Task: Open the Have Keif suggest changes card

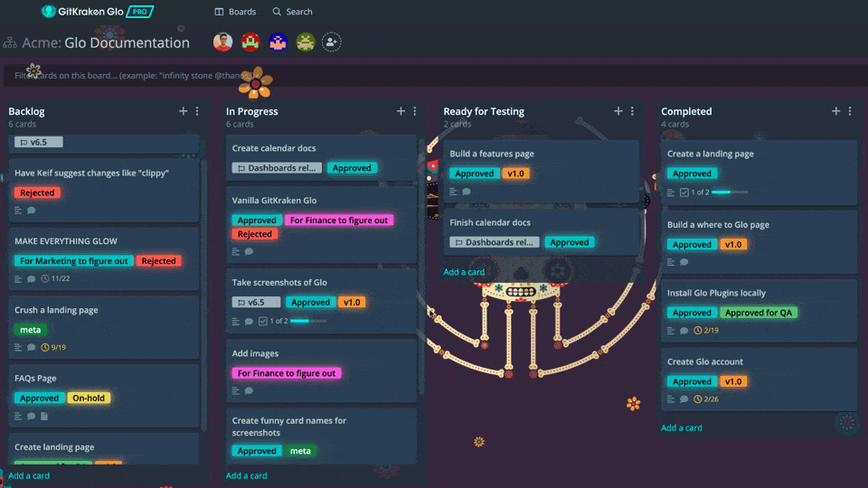Action: point(103,191)
